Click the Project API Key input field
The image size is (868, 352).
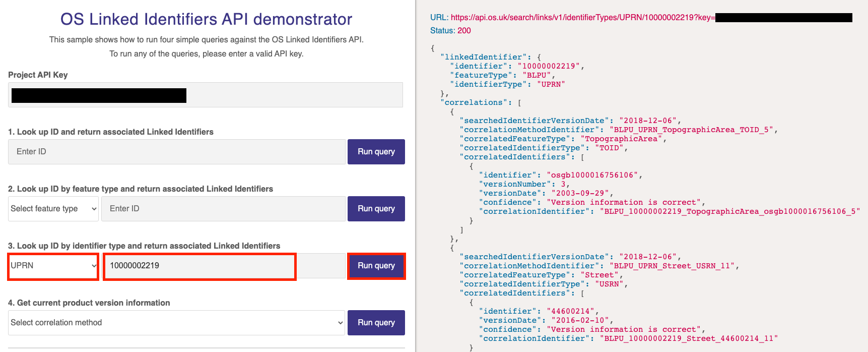[206, 95]
